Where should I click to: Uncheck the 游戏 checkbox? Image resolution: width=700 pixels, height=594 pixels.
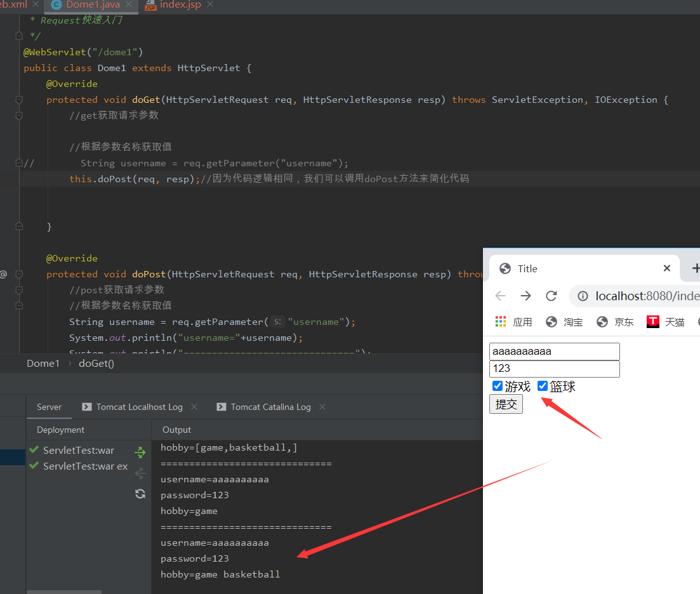498,386
